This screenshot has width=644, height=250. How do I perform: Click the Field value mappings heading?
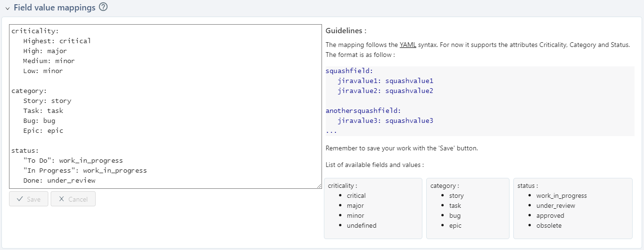click(54, 8)
